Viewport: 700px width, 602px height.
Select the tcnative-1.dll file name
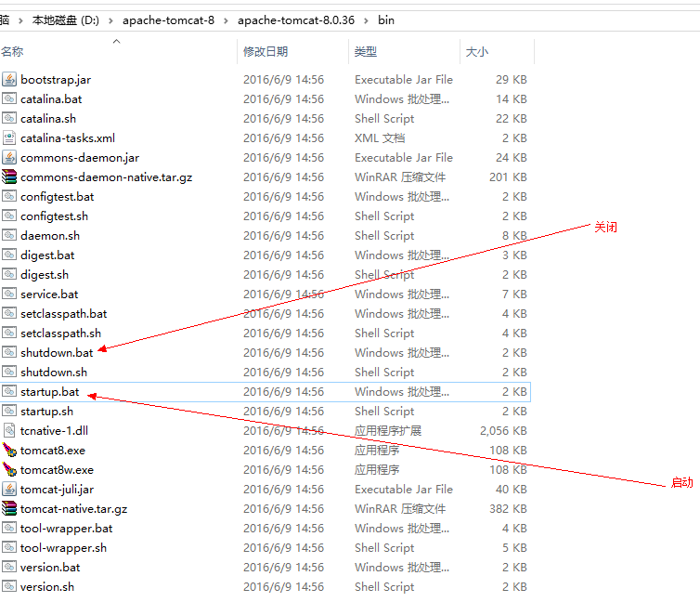click(54, 430)
